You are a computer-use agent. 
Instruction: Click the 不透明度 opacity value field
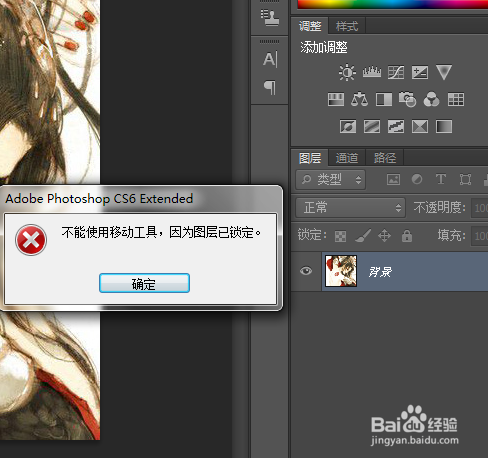[479, 208]
